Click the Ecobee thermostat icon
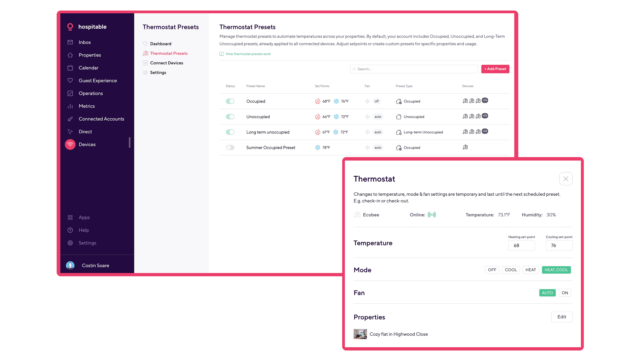This screenshot has width=636, height=364. point(357,215)
